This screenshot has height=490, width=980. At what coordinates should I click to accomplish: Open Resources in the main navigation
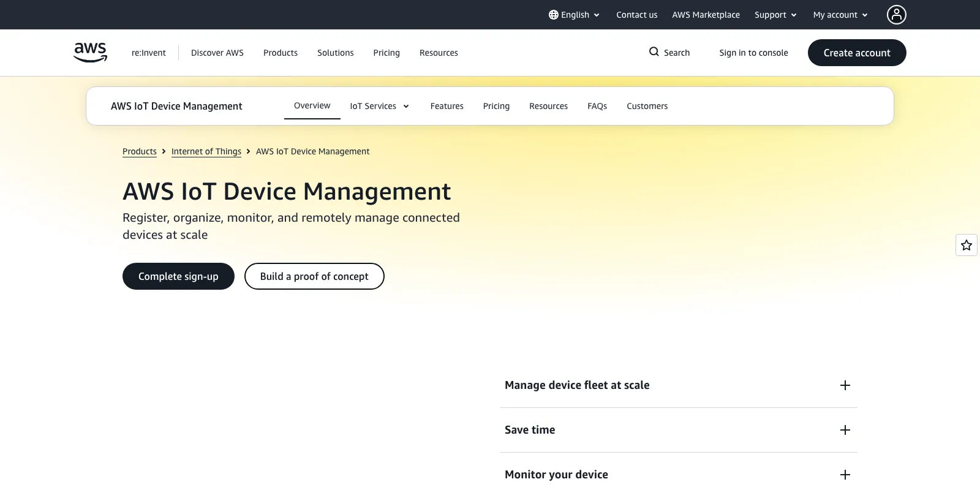pos(439,53)
